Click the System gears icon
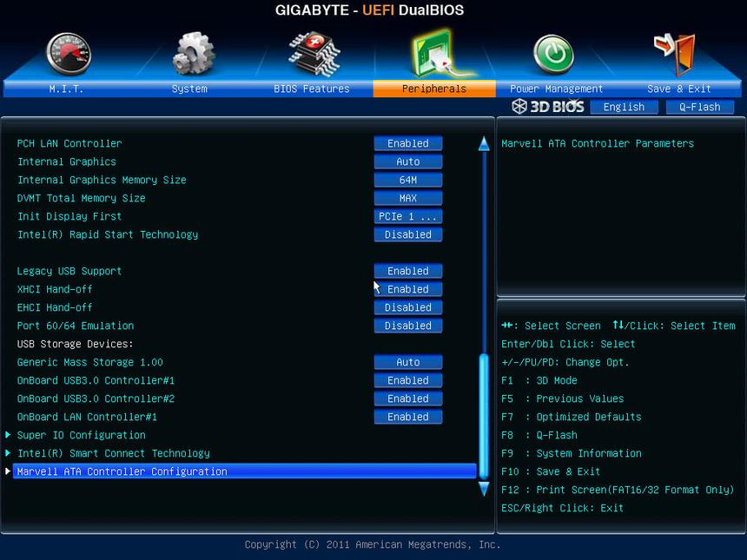The image size is (747, 560). coord(193,54)
